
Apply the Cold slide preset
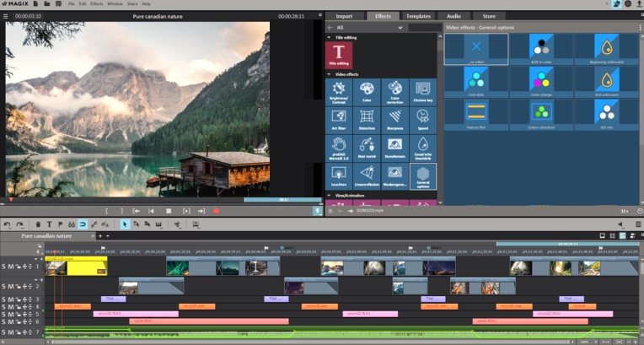click(476, 82)
